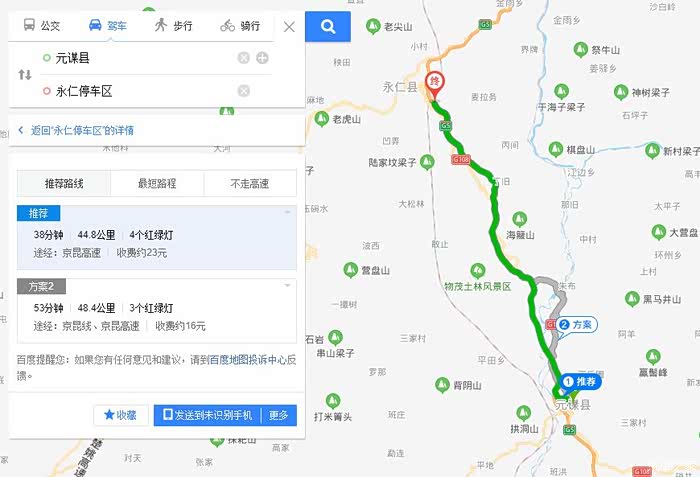Clear the 元谋县 origin field

point(243,58)
